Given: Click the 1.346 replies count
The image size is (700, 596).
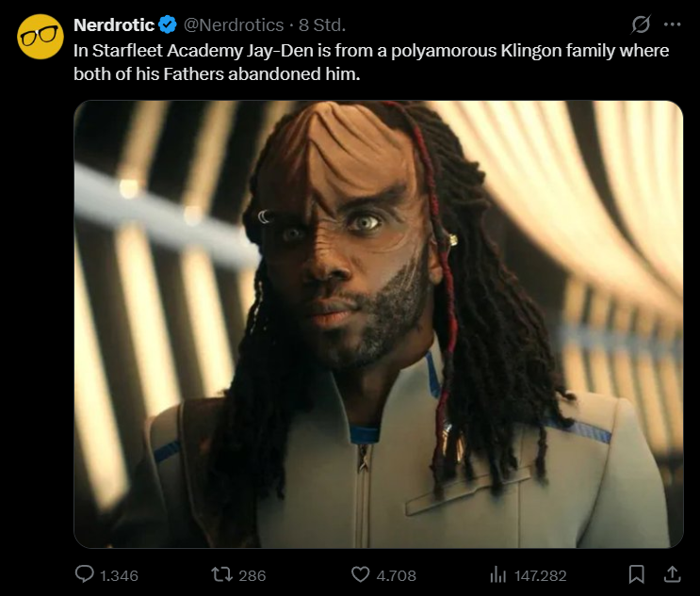Looking at the screenshot, I should coord(118,574).
